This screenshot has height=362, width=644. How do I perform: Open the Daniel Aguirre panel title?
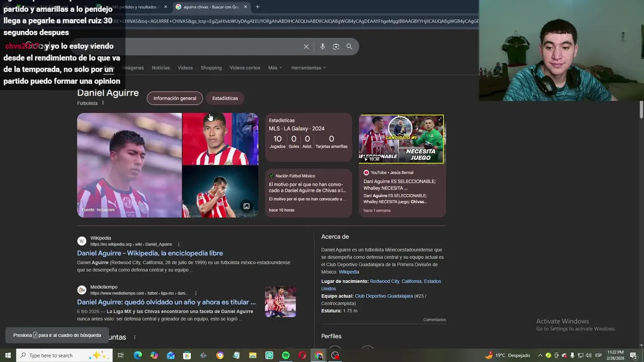pos(108,93)
